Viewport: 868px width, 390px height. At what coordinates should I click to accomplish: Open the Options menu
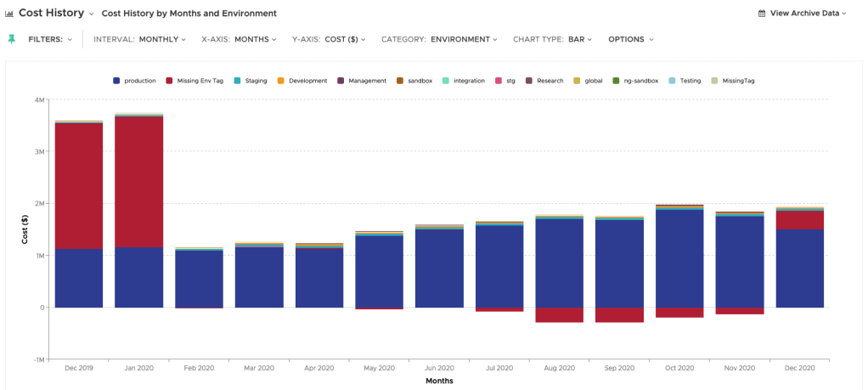[x=631, y=39]
